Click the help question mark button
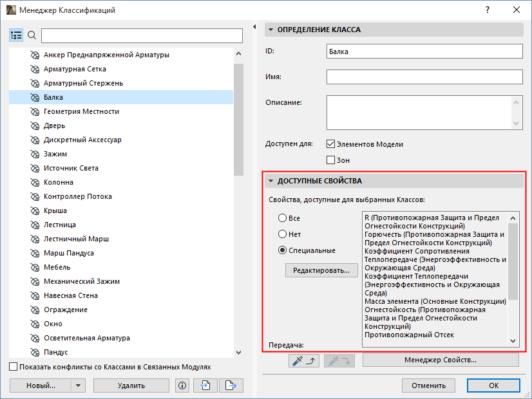 pyautogui.click(x=488, y=10)
